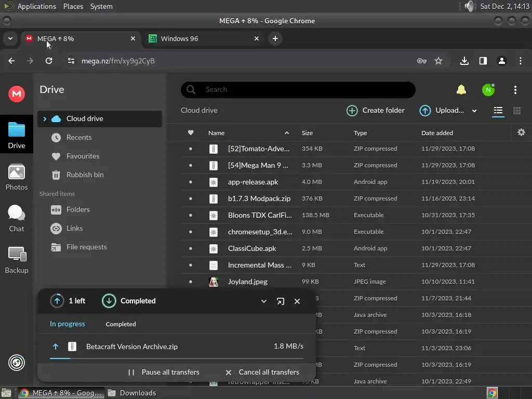
Task: Close the transfers widget
Action: click(x=297, y=301)
